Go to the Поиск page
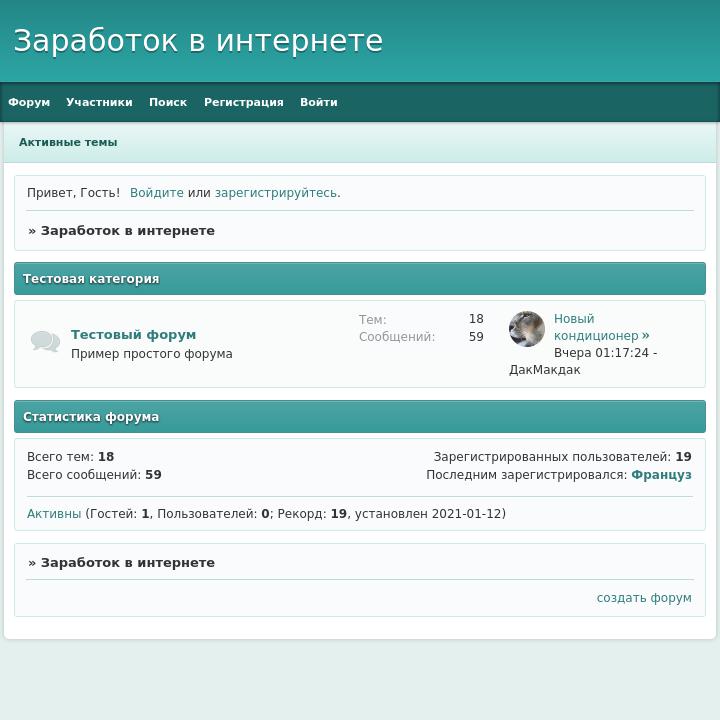This screenshot has height=720, width=720. pyautogui.click(x=168, y=102)
